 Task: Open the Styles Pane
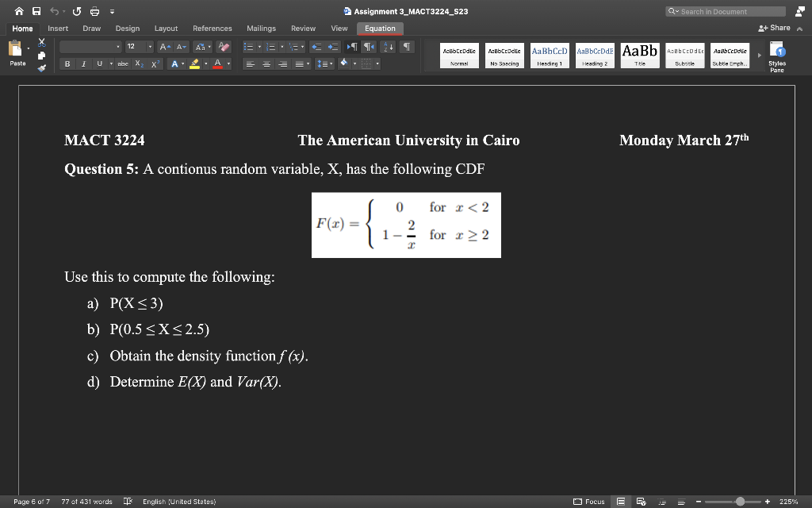coord(777,56)
